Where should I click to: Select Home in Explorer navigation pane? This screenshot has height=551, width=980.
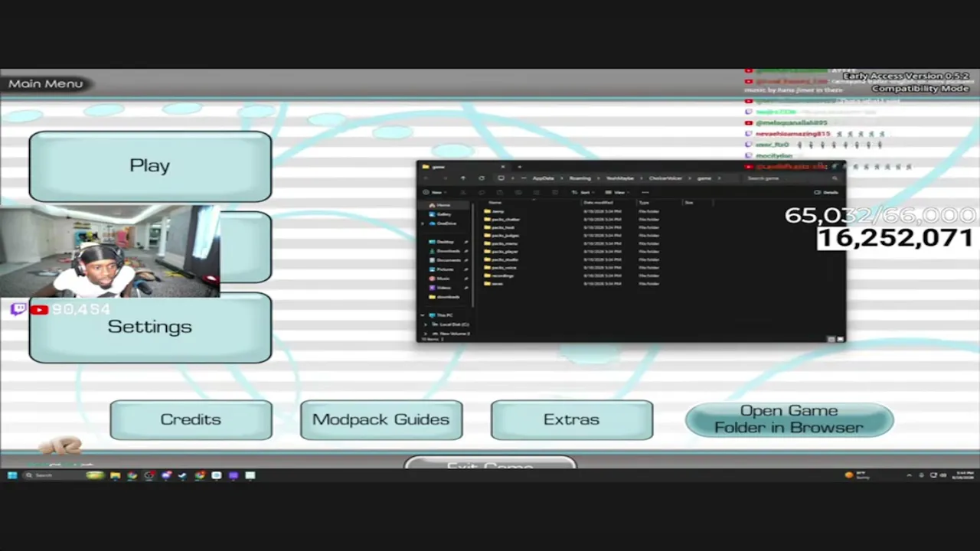click(443, 206)
